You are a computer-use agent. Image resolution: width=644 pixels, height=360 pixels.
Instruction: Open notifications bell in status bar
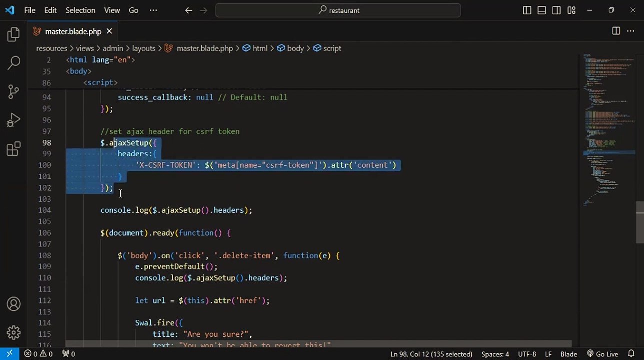[631, 354]
